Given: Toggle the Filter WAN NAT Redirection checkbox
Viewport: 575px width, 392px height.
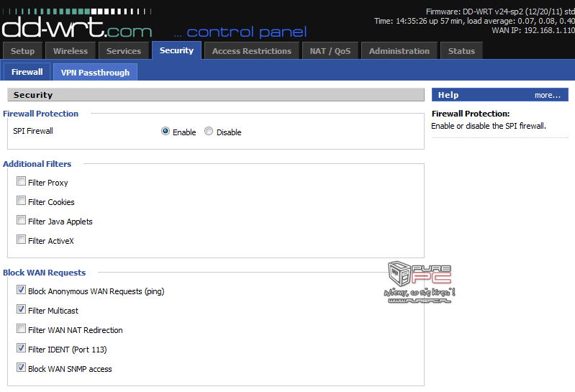Looking at the screenshot, I should click(x=22, y=329).
